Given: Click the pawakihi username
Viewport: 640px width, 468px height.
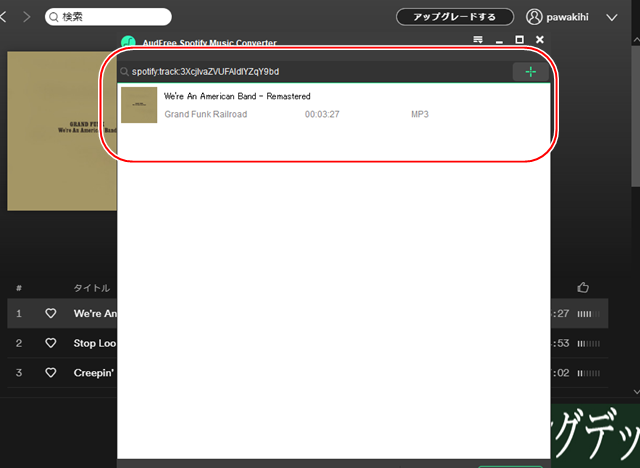Looking at the screenshot, I should pos(567,17).
